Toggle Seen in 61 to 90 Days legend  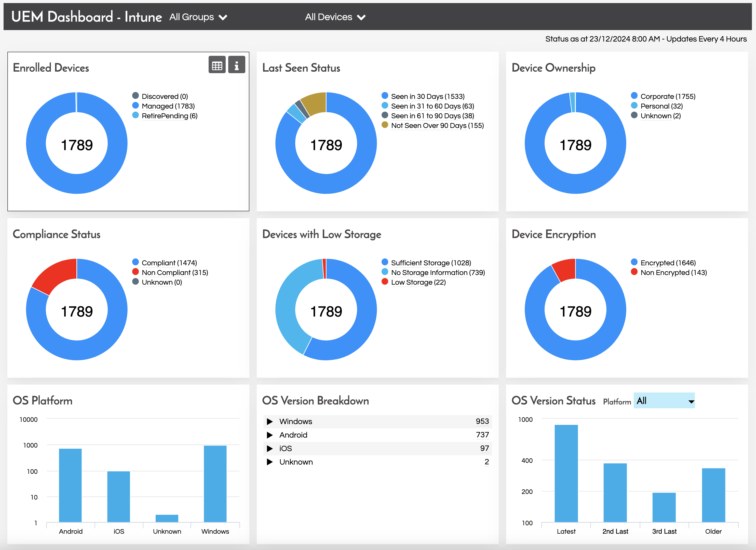coord(428,116)
